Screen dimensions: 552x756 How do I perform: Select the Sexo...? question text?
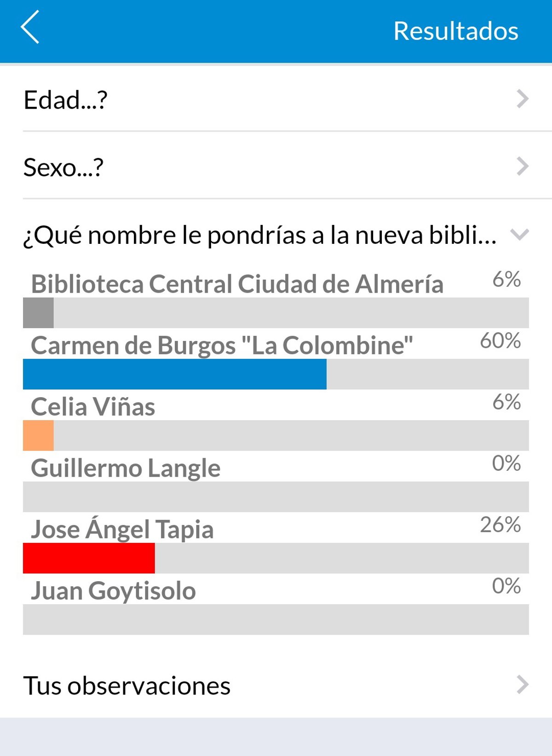coord(63,167)
